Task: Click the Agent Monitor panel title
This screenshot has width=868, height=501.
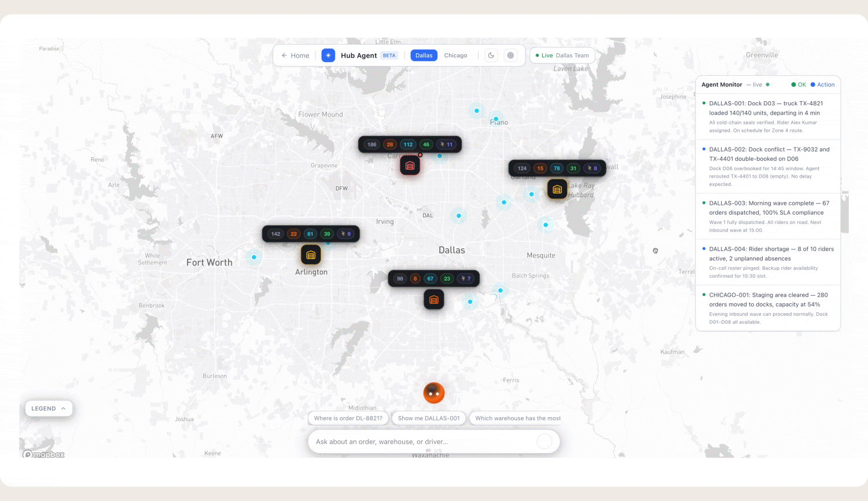Action: (x=722, y=84)
